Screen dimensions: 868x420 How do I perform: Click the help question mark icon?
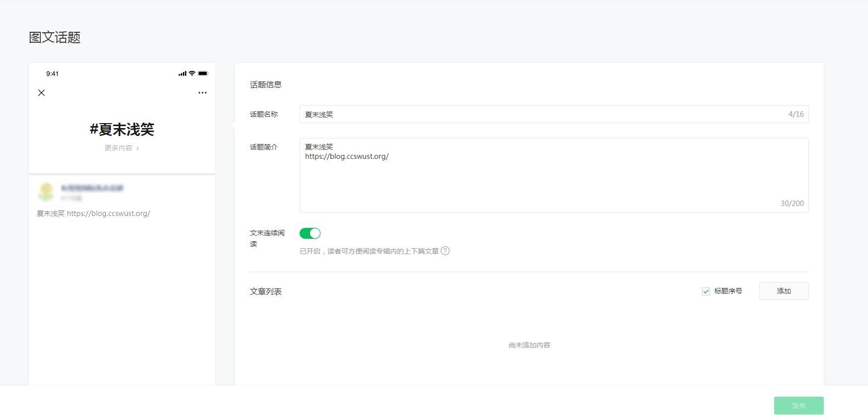[x=445, y=251]
